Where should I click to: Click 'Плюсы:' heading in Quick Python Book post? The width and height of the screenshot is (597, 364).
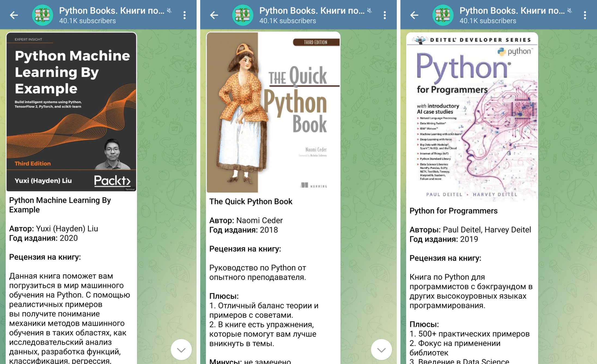pos(224,296)
